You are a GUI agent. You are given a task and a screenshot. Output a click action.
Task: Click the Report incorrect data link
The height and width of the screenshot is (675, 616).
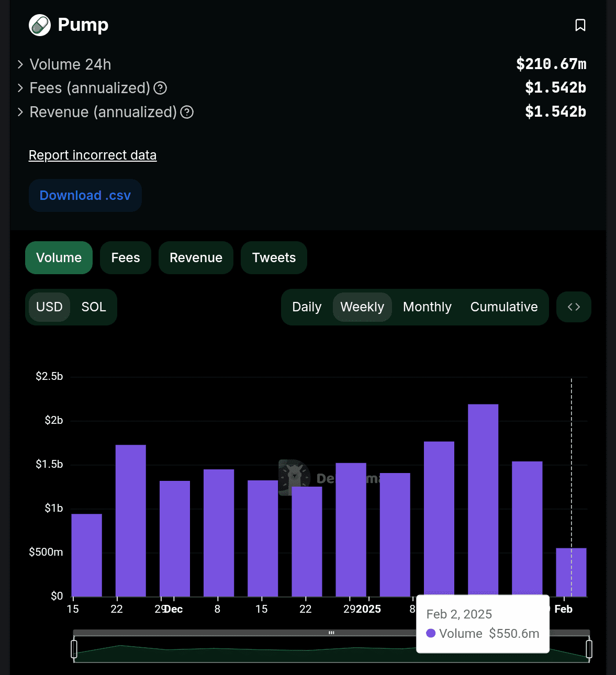[x=92, y=155]
